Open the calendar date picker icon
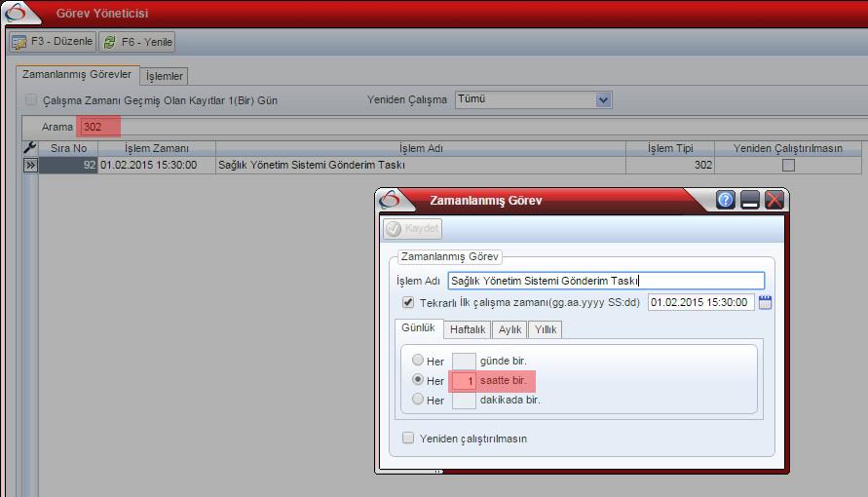Screen dimensions: 868x497 765,302
